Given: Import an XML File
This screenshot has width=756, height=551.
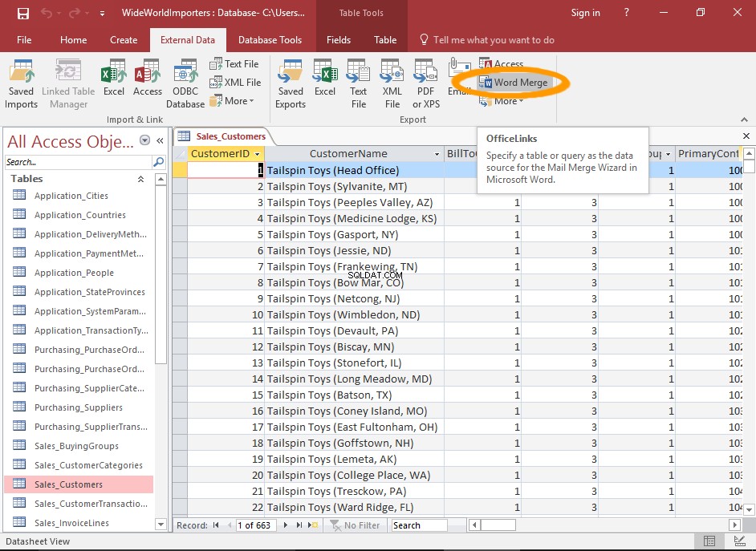Looking at the screenshot, I should point(235,83).
